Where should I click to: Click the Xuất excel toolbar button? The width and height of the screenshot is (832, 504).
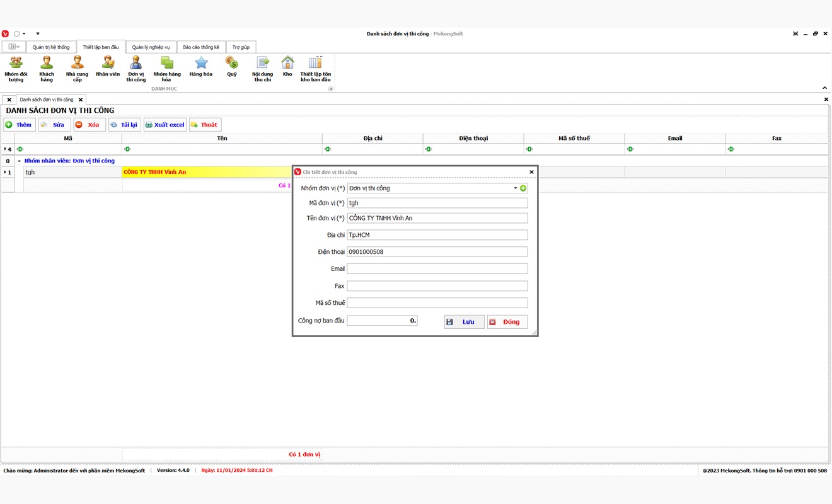(165, 125)
